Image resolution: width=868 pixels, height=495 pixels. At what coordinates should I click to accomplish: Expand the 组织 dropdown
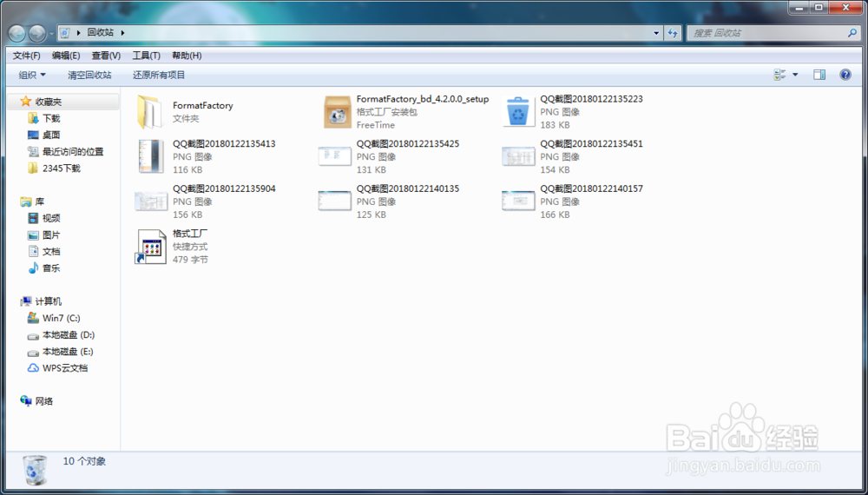tap(32, 75)
